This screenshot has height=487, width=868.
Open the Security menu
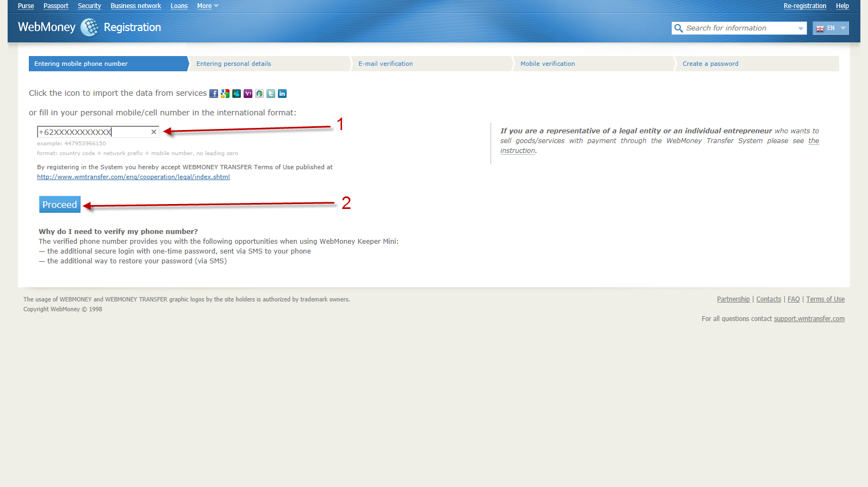coord(89,6)
